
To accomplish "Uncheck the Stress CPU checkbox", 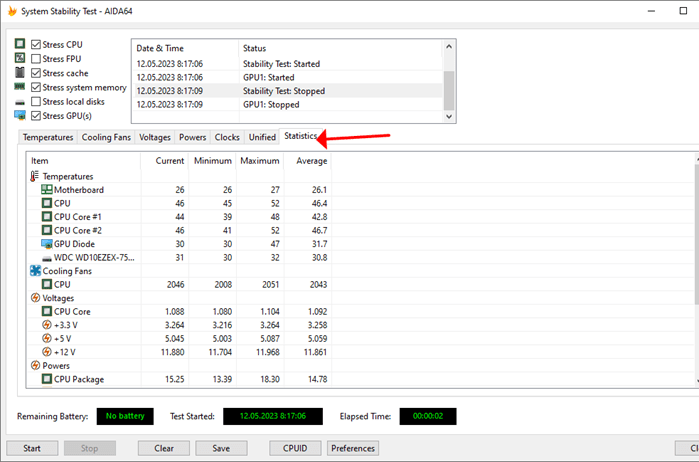I will (x=36, y=44).
